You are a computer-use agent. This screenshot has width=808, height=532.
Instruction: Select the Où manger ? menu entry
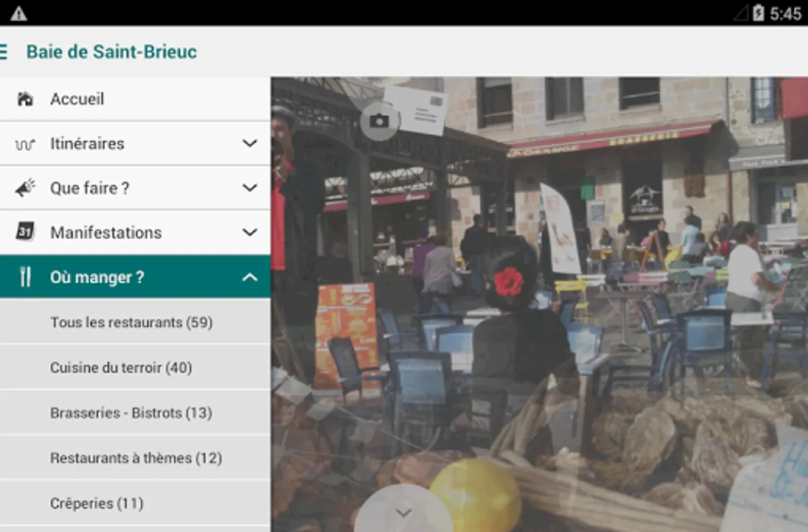click(135, 277)
